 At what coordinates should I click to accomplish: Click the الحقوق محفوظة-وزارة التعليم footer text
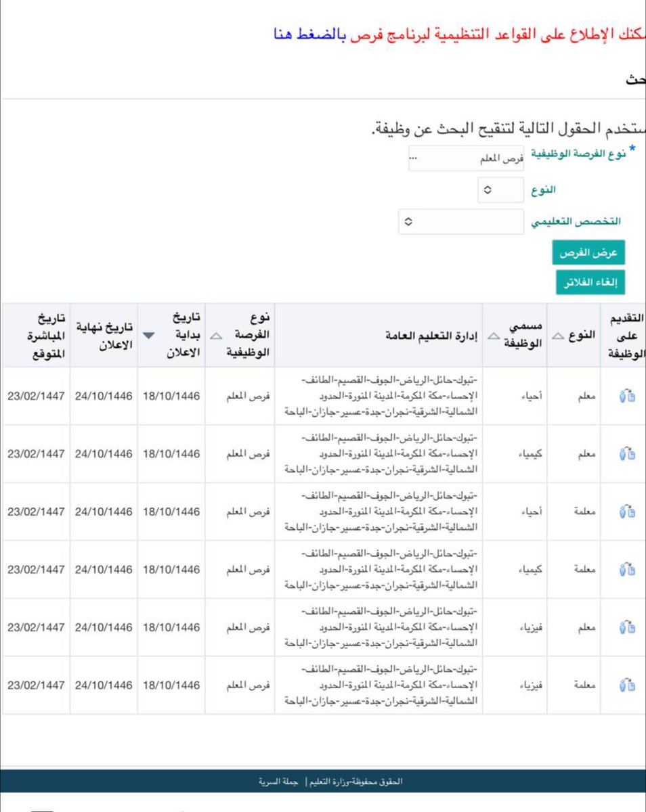coord(356,782)
